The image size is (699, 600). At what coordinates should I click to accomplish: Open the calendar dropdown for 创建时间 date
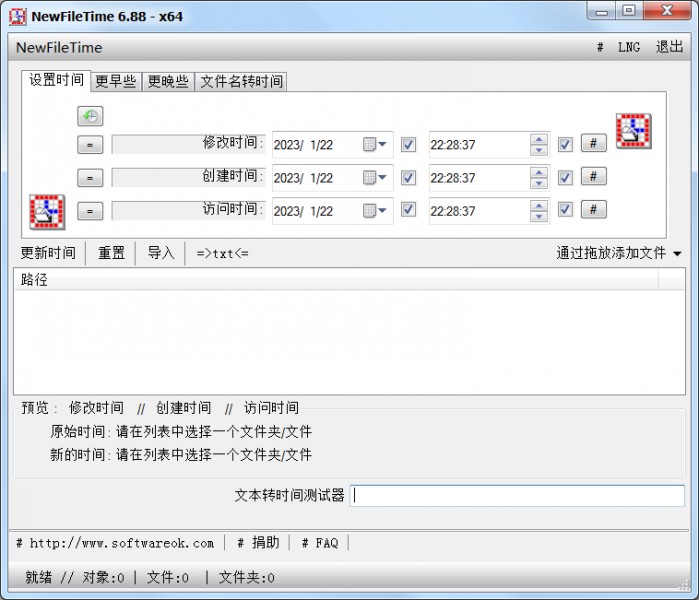[374, 178]
